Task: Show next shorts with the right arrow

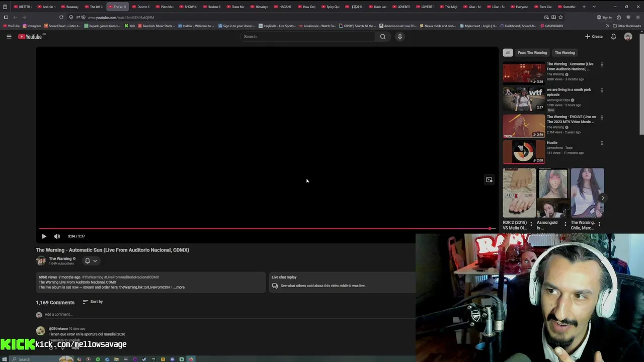Action: [x=603, y=198]
